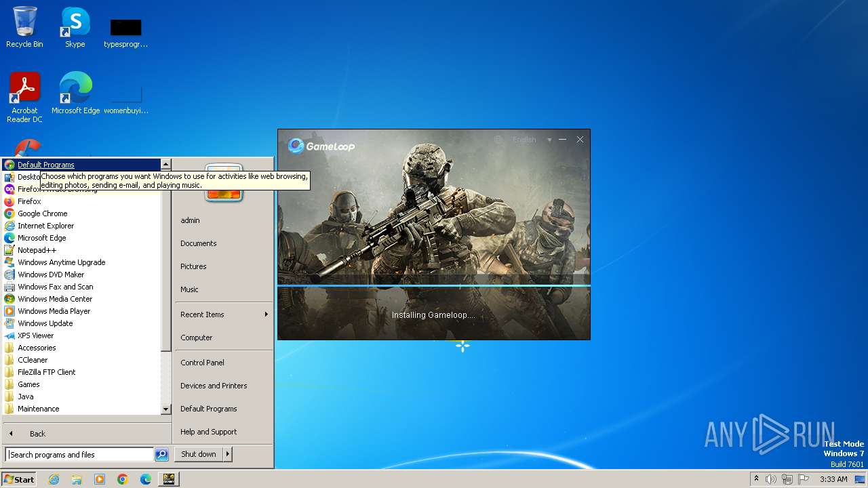Open Documents from Start menu
This screenshot has height=488, width=868.
[224, 243]
